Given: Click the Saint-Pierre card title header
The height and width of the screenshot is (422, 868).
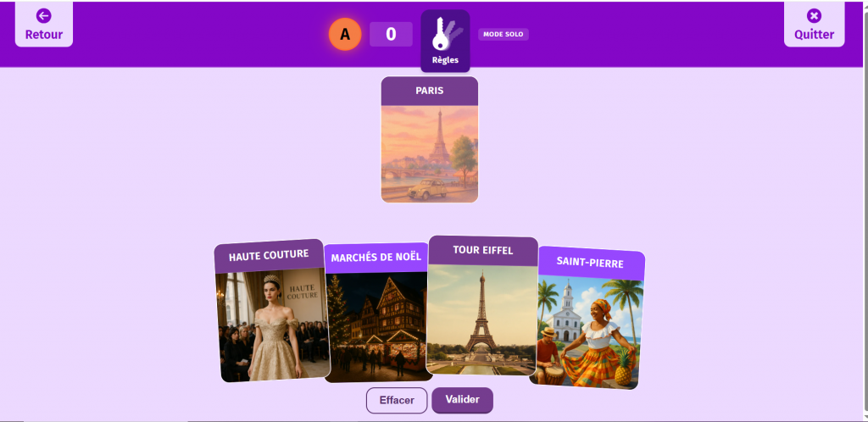Looking at the screenshot, I should 590,262.
